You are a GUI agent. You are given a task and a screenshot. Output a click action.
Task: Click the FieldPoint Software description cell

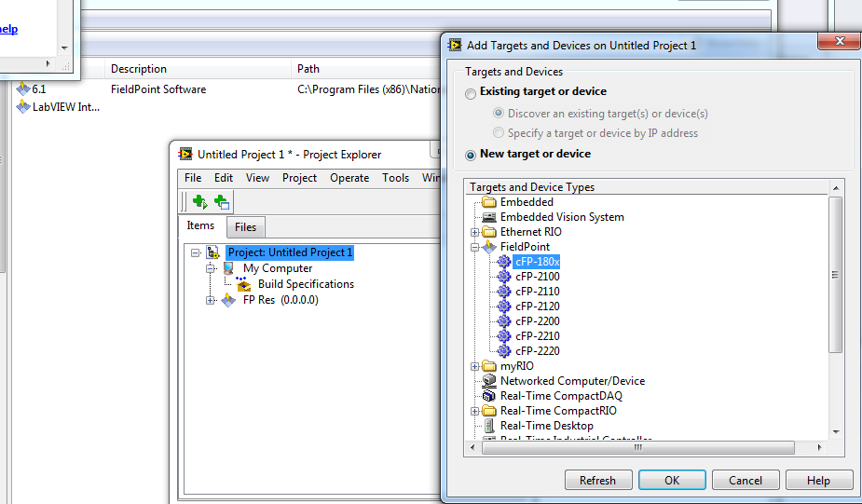(x=158, y=89)
